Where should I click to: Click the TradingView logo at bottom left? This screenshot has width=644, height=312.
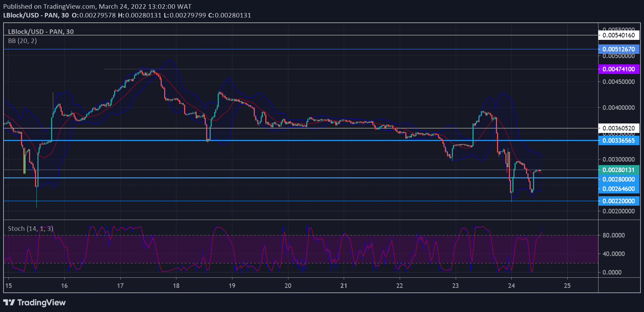(x=34, y=303)
